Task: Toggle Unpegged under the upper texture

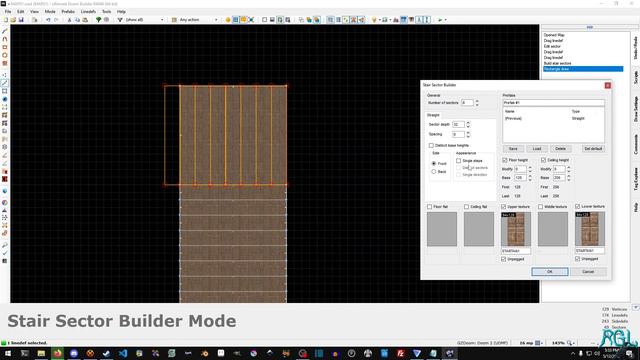Action: click(x=504, y=259)
